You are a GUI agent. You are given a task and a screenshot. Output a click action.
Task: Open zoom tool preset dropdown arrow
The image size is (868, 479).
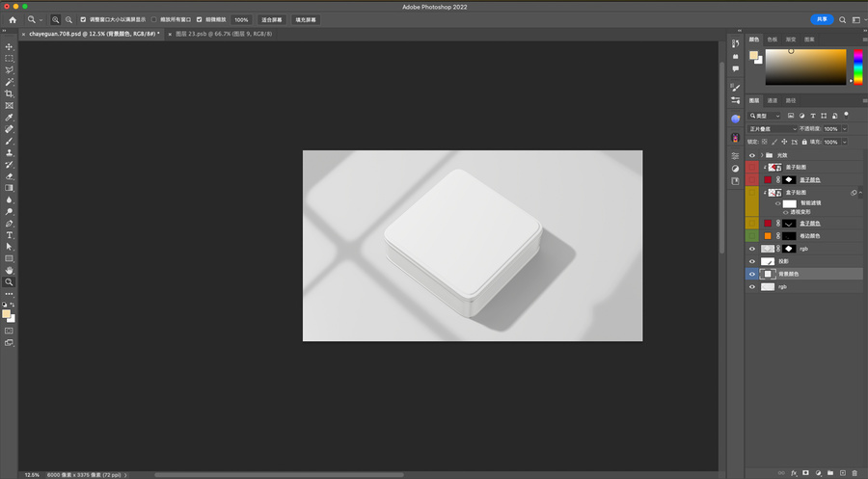[x=41, y=19]
